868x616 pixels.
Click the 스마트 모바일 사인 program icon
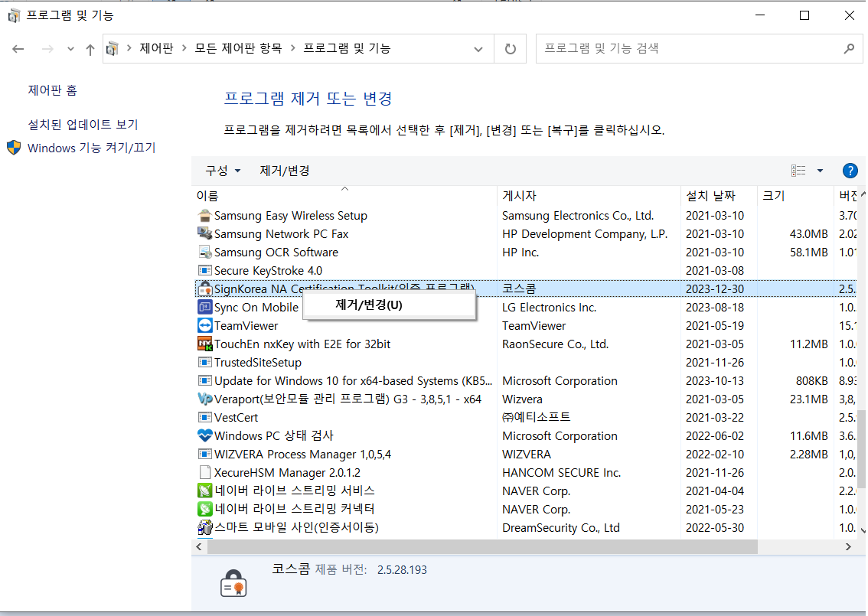point(204,527)
